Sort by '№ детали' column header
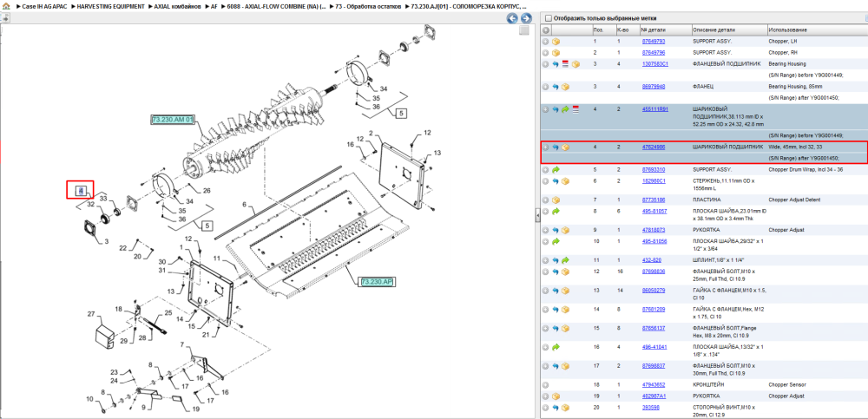Image resolution: width=868 pixels, height=419 pixels. [x=654, y=29]
